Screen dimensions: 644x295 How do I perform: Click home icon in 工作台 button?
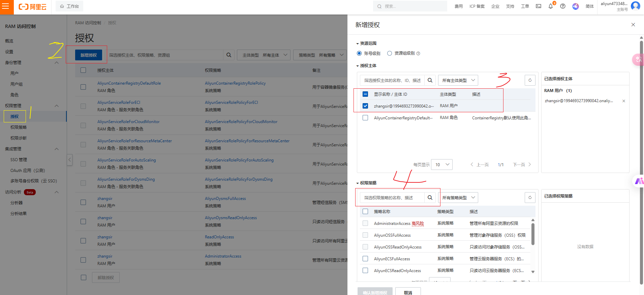coord(62,6)
